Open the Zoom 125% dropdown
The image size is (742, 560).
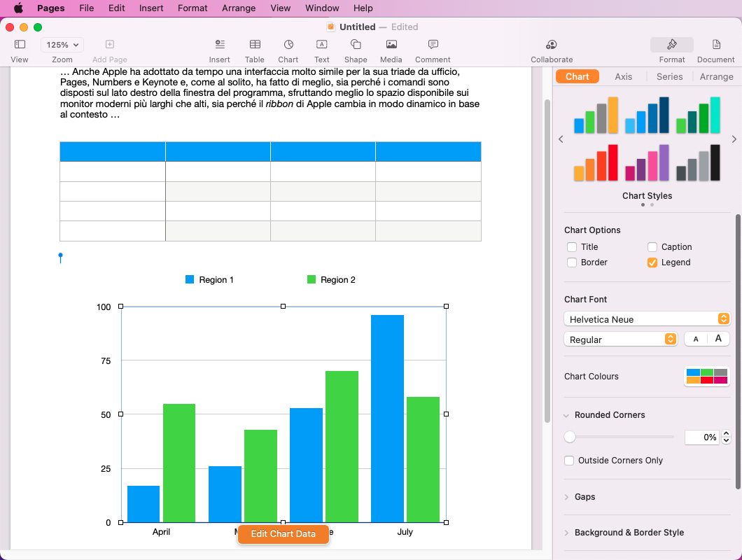pos(62,45)
